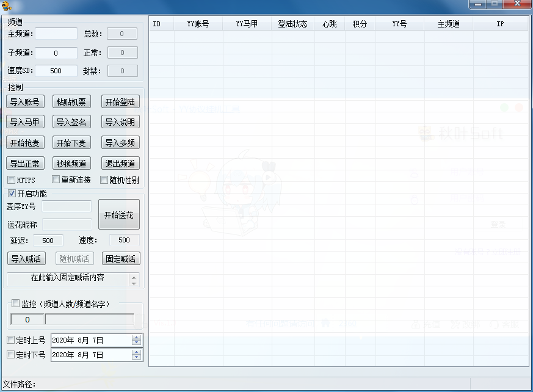The height and width of the screenshot is (392, 533).
Task: Click monitor count field showing 0
Action: click(27, 319)
